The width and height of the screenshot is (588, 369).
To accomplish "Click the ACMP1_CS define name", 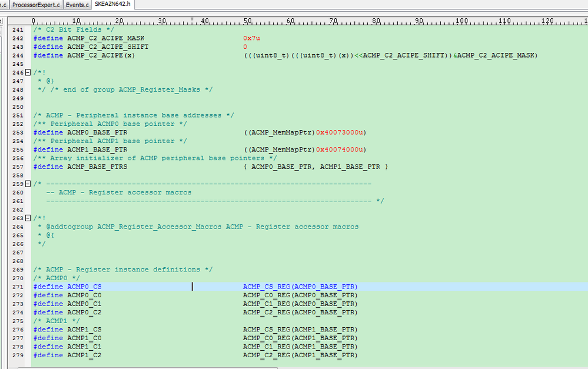I will (84, 330).
